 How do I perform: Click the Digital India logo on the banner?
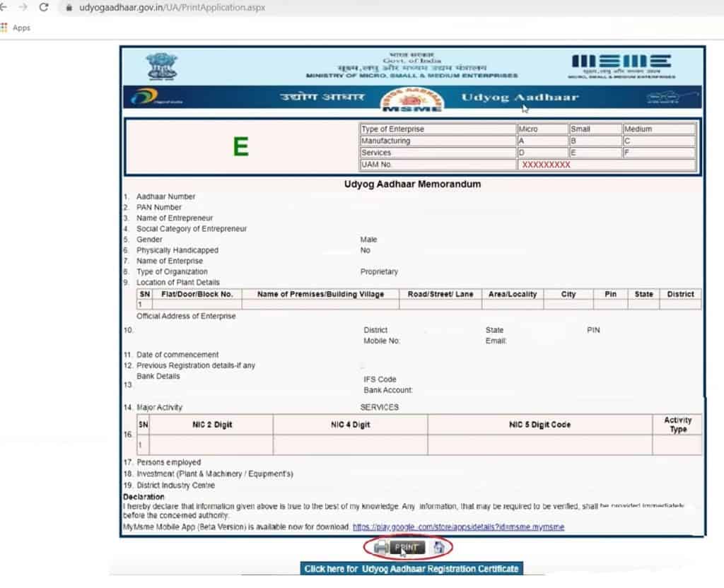[156, 97]
